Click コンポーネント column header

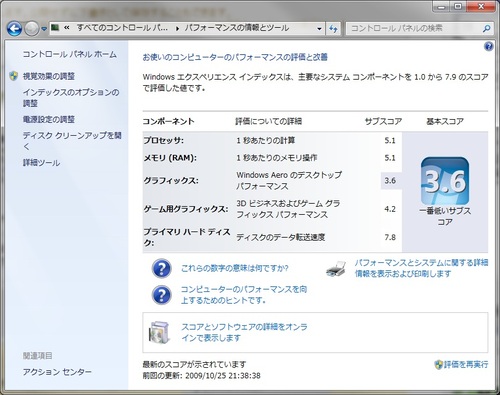(169, 121)
